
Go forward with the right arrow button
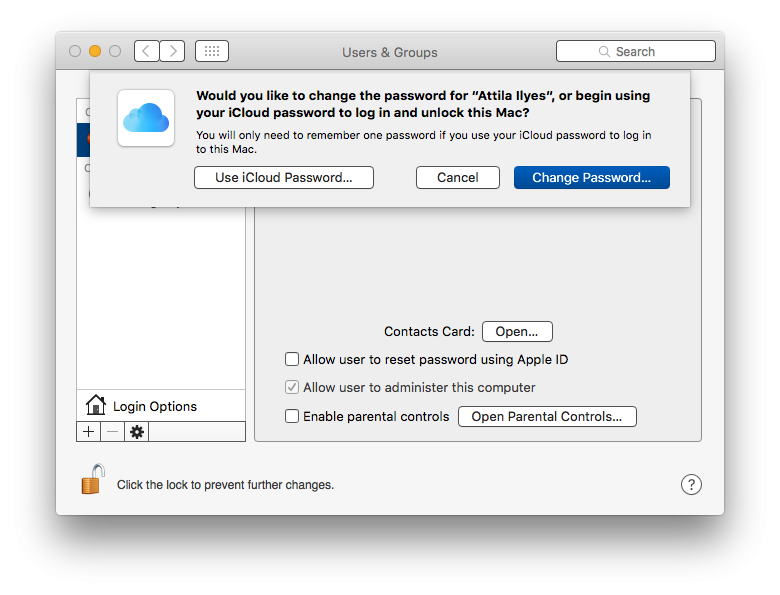tap(173, 51)
